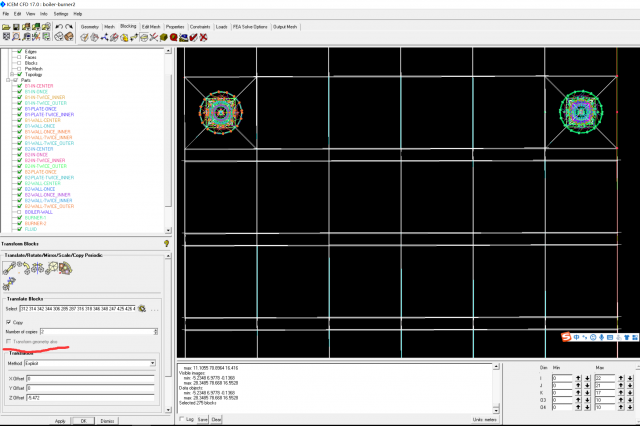The height and width of the screenshot is (426, 640).
Task: Click the Z Offset input field
Action: [x=88, y=398]
